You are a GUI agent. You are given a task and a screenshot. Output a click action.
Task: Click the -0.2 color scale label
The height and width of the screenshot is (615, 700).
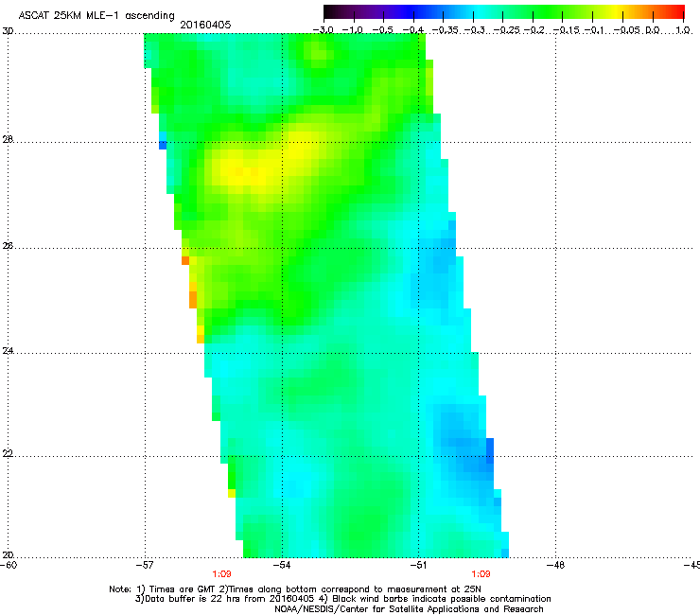coord(534,30)
